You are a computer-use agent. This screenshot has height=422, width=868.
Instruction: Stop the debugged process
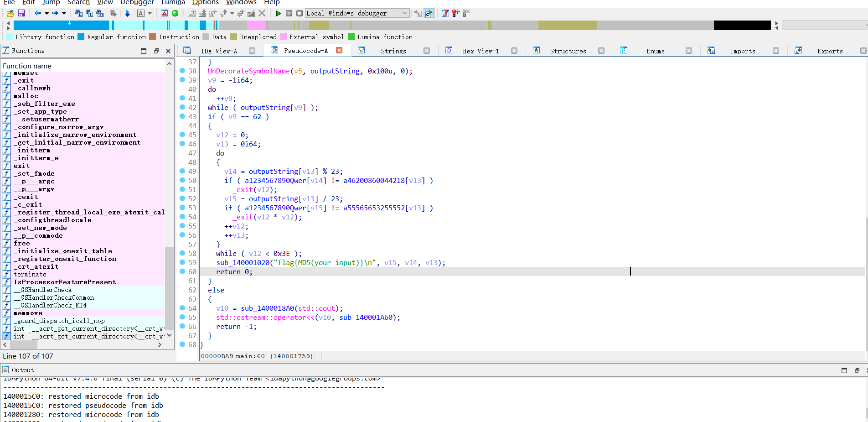[x=300, y=14]
